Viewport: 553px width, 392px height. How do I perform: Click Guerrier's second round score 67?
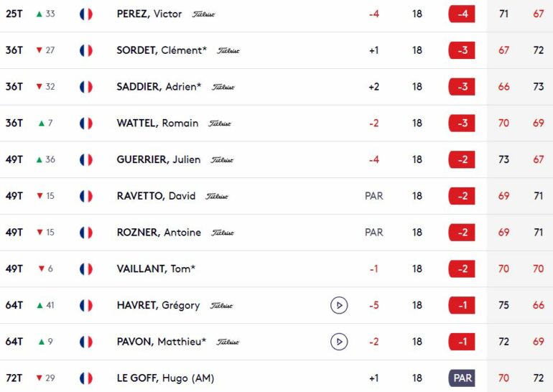coord(539,159)
